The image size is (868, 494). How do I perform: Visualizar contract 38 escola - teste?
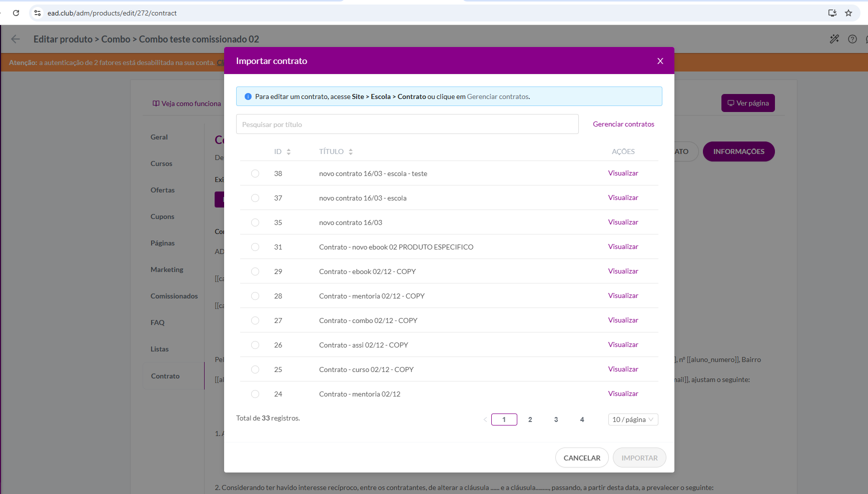coord(623,173)
